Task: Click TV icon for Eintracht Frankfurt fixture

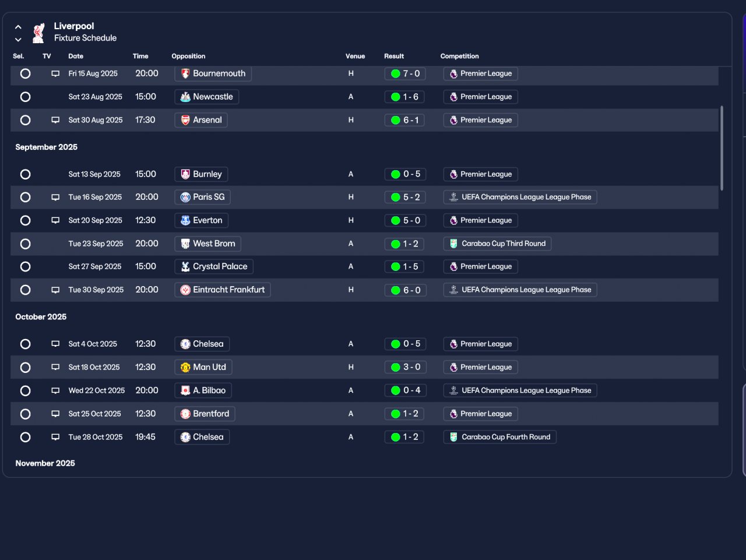Action: pyautogui.click(x=55, y=290)
